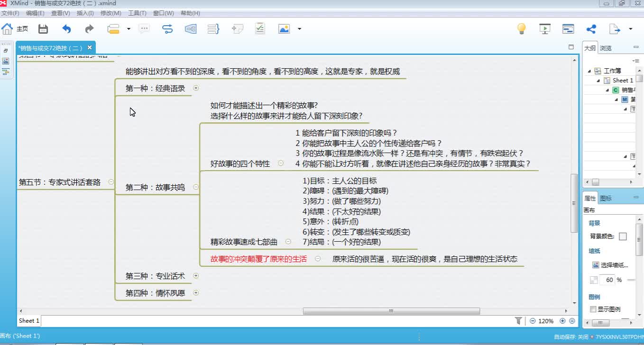Click the 120% zoom level
Viewport: 644px width, 345px height.
click(x=546, y=321)
